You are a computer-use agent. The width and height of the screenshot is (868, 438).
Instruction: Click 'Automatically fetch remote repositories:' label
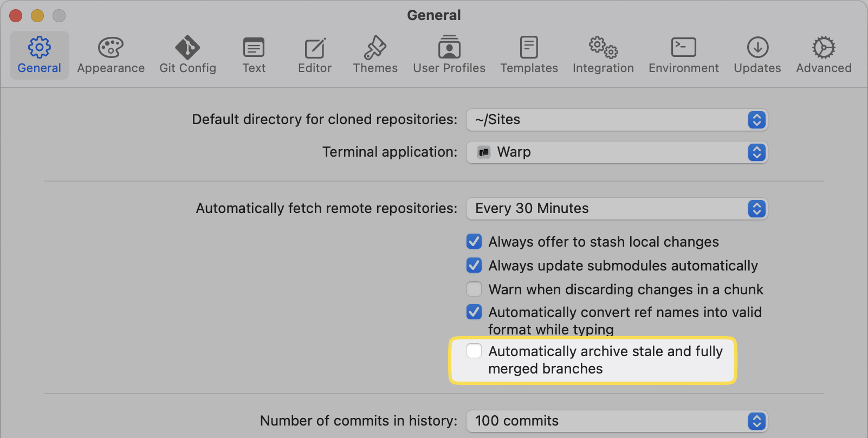tap(327, 209)
